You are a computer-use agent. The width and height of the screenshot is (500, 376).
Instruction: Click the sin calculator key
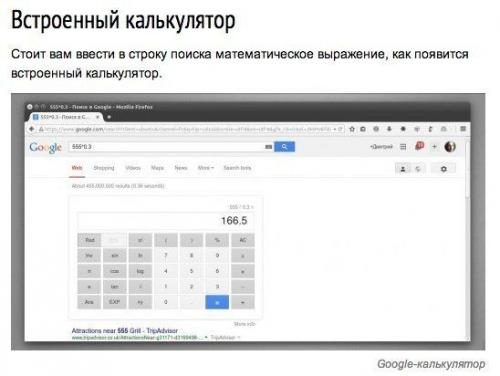pos(114,256)
